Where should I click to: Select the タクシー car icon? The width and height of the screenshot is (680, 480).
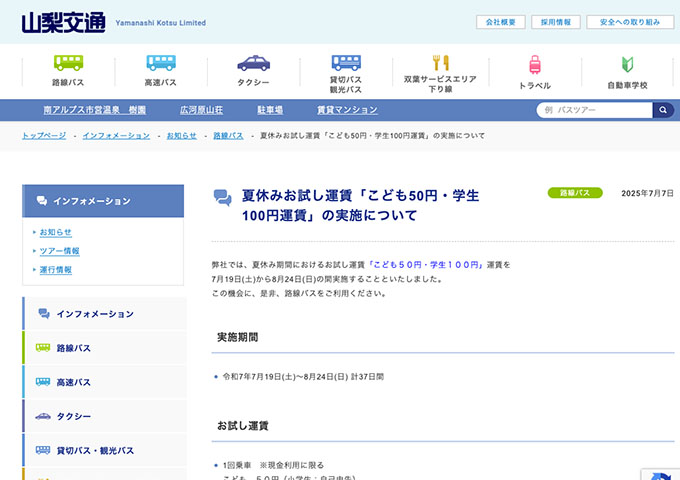(x=254, y=63)
